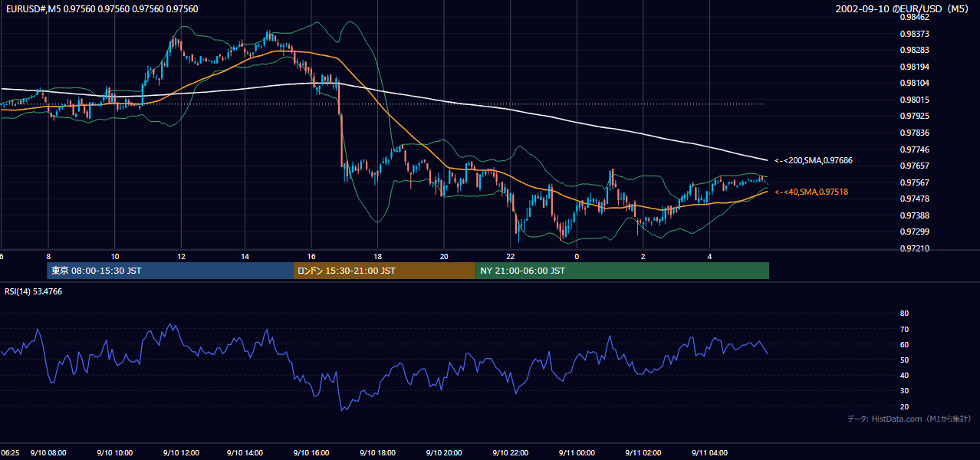Click the 200 SMA 0.97686 label
The height and width of the screenshot is (460, 980).
[813, 161]
